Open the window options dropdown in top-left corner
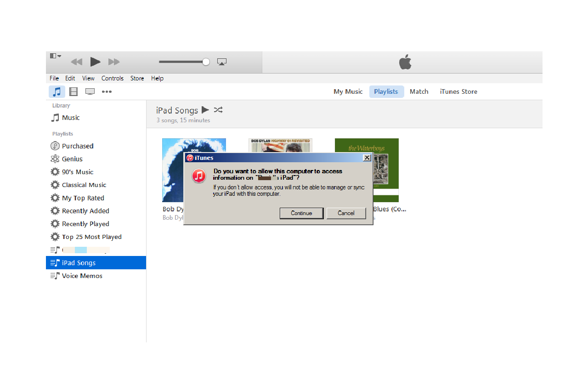This screenshot has height=392, width=588. point(56,56)
